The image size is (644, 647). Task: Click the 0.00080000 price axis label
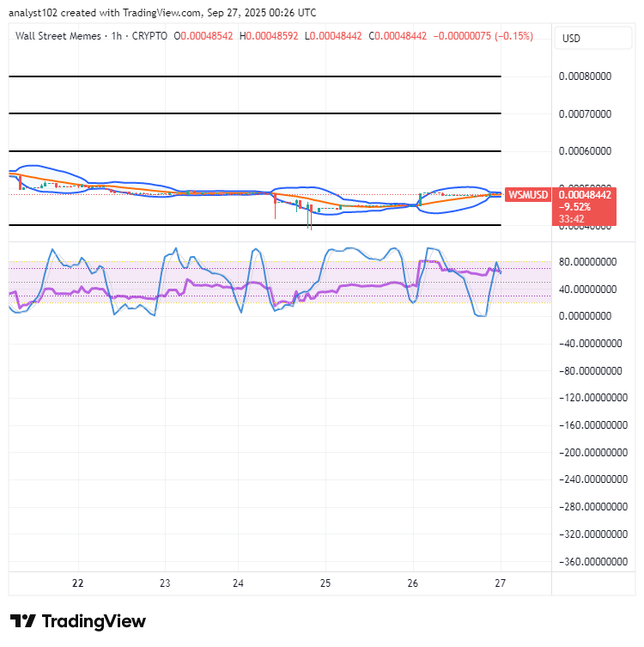coord(585,76)
